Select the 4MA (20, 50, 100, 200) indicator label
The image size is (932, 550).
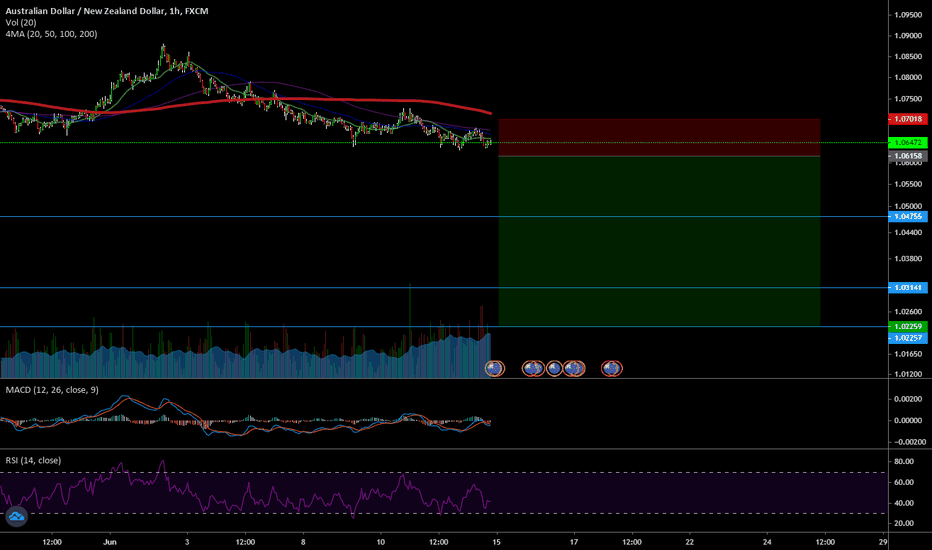[x=51, y=34]
